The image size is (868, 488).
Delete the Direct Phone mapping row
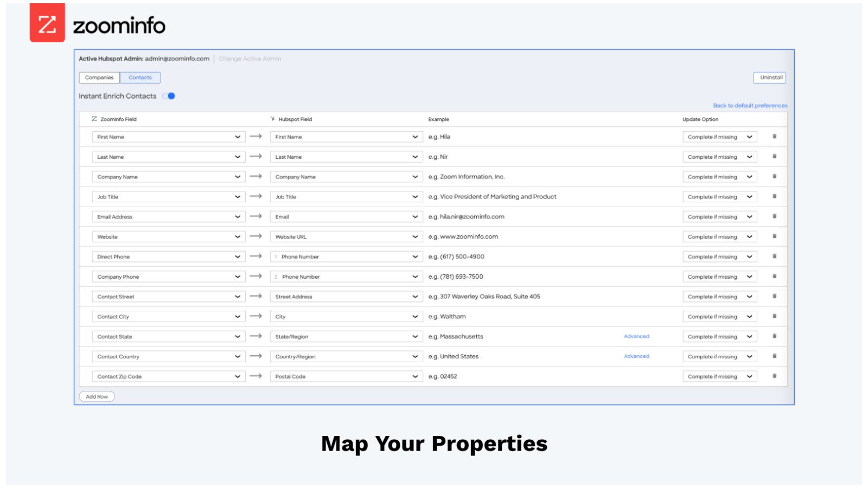pyautogui.click(x=774, y=256)
